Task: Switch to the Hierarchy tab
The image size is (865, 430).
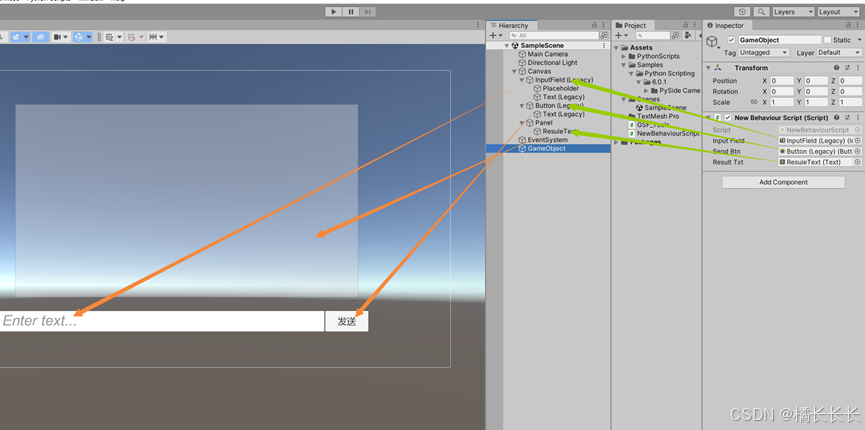Action: tap(512, 25)
